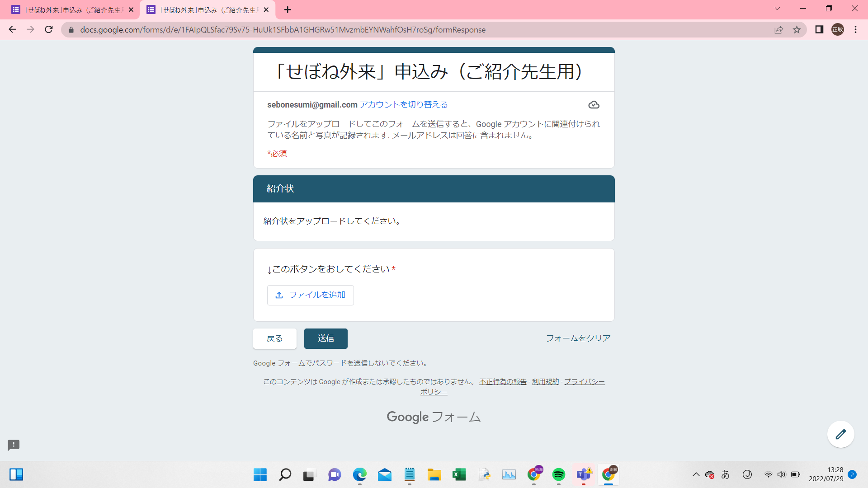The width and height of the screenshot is (868, 488).
Task: Open the Wi-Fi network icon
Action: pos(768,474)
